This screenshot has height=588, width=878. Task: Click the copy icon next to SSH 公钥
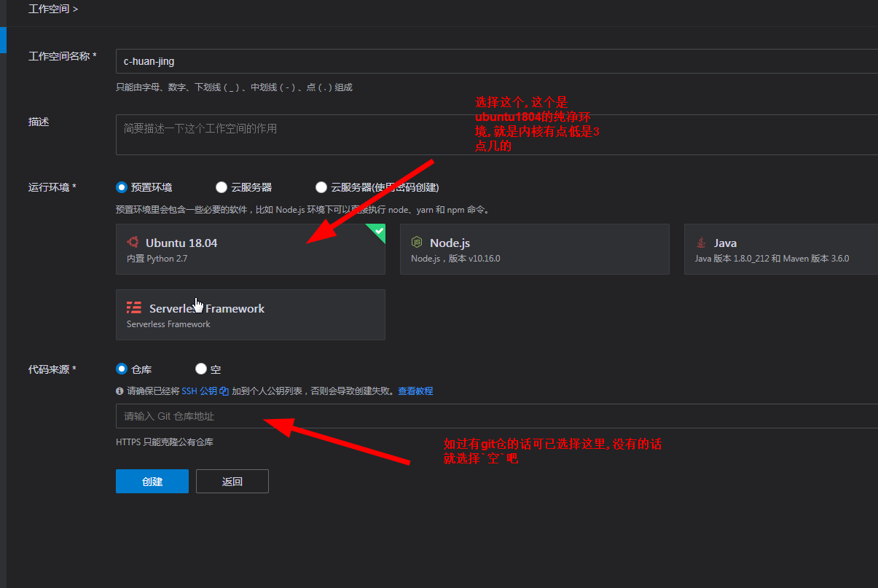[x=224, y=391]
